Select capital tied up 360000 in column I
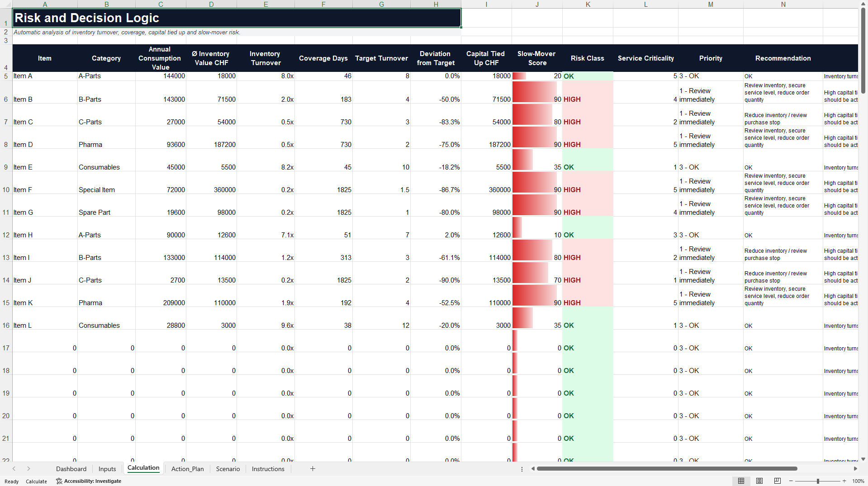Image resolution: width=868 pixels, height=486 pixels. tap(486, 183)
